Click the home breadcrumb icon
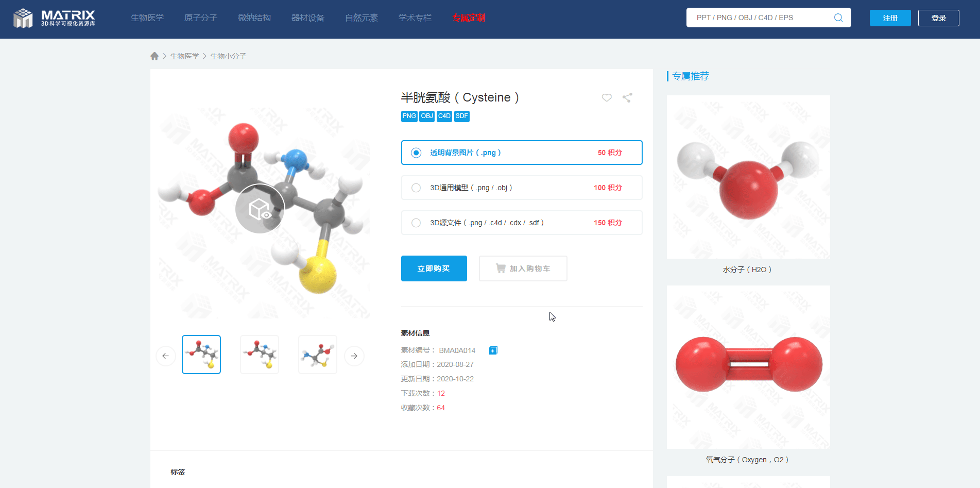 [154, 56]
